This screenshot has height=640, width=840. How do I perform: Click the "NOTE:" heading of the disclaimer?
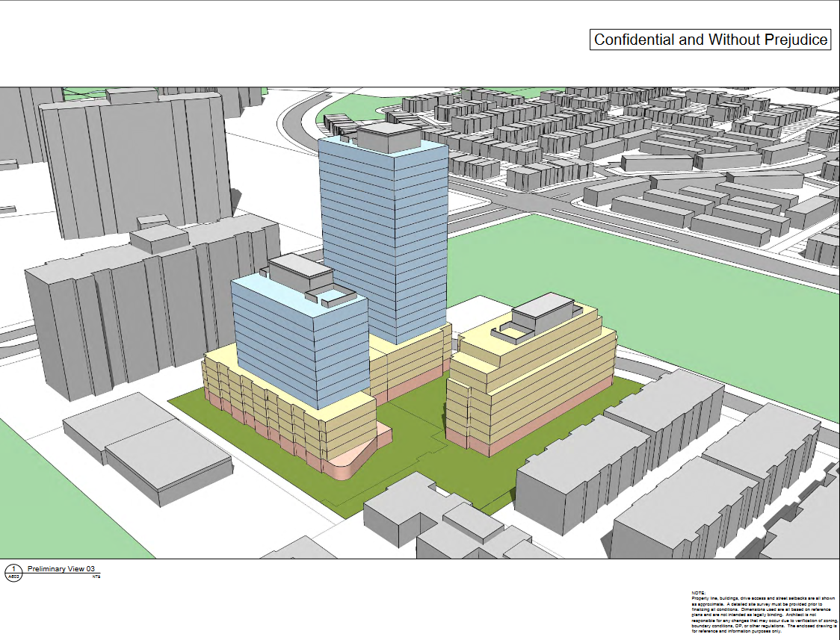click(x=698, y=592)
